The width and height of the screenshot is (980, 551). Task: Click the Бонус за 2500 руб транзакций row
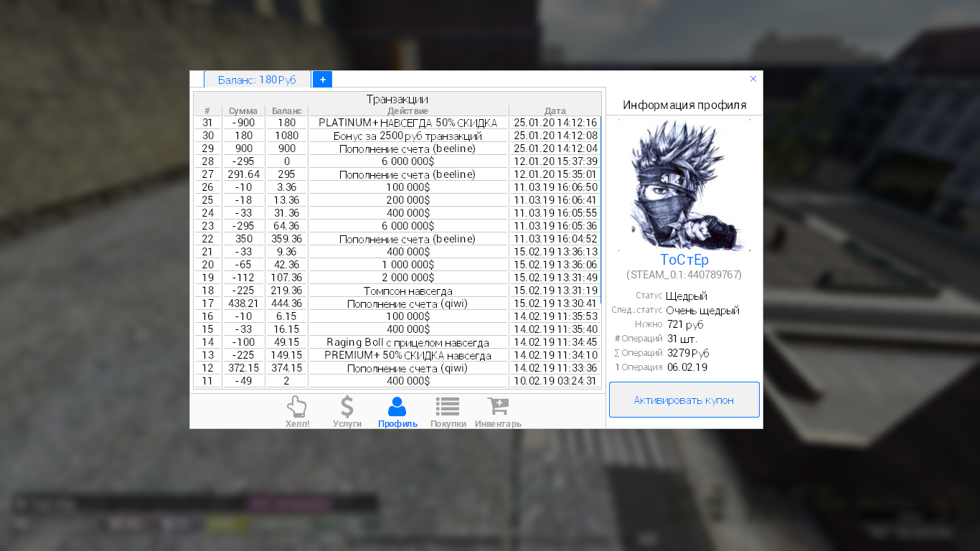point(407,136)
